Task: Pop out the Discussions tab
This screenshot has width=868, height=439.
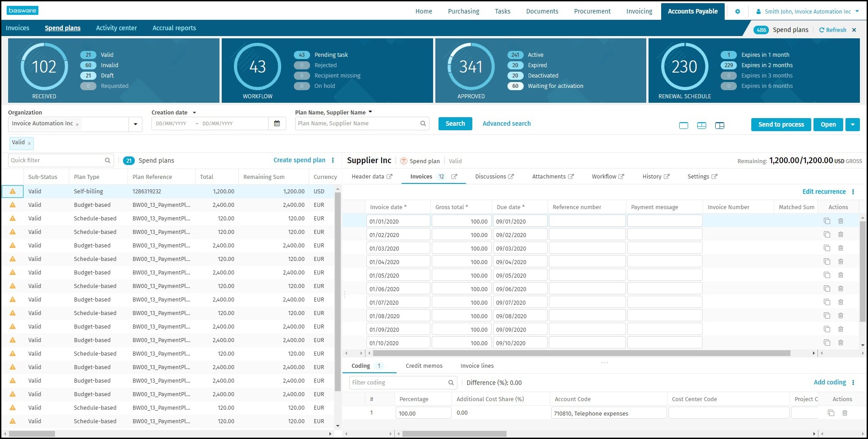Action: (511, 177)
